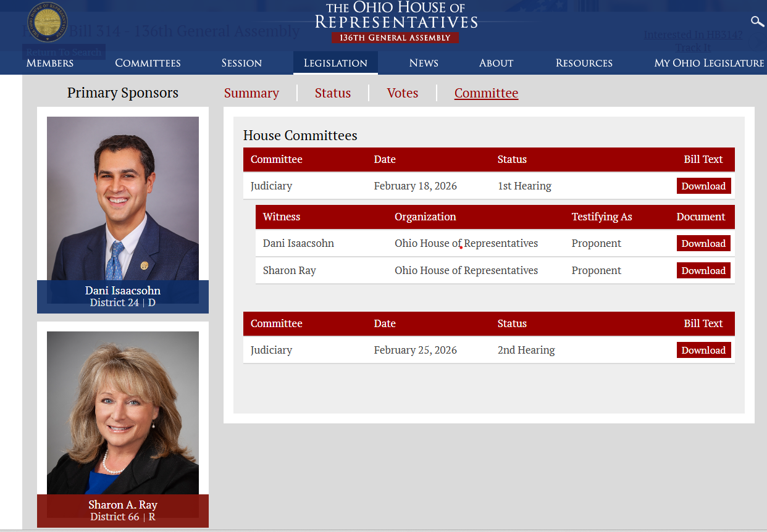
Task: Click the 2nd Hearing status cell
Action: (x=526, y=350)
